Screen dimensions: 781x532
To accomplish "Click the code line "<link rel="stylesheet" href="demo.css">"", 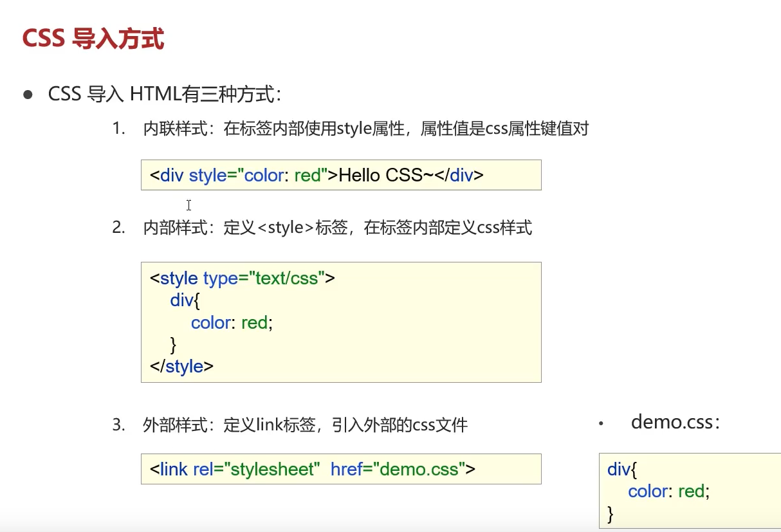I will (x=313, y=469).
